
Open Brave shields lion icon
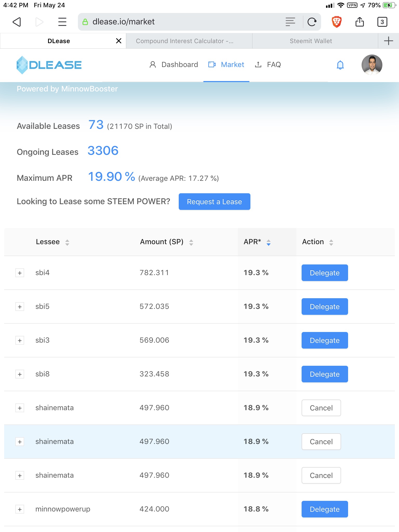coord(337,22)
